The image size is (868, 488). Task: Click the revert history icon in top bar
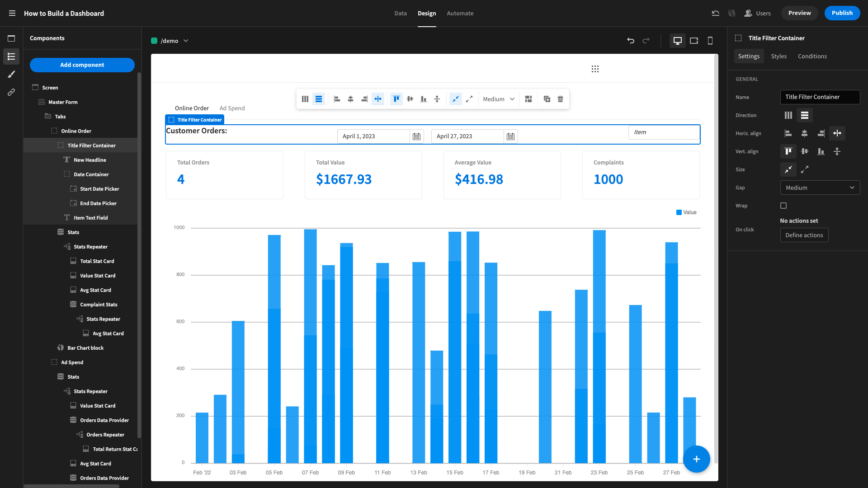point(715,13)
